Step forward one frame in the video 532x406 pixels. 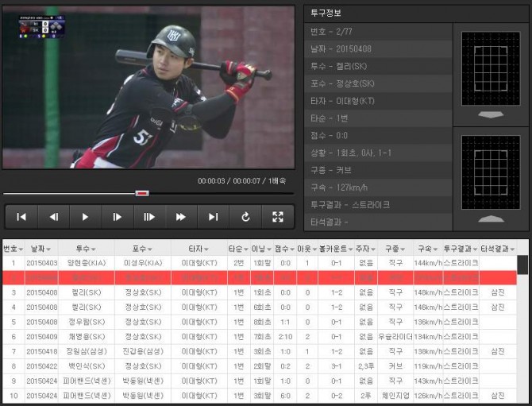(117, 217)
